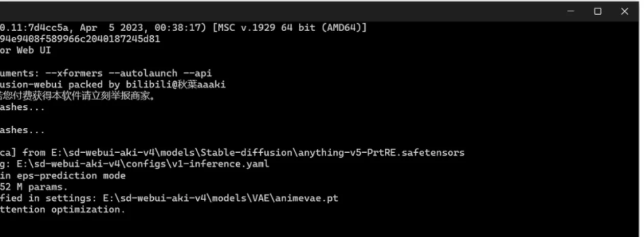Click the 'ttention optimization.' line
The height and width of the screenshot is (237, 644).
coord(62,209)
